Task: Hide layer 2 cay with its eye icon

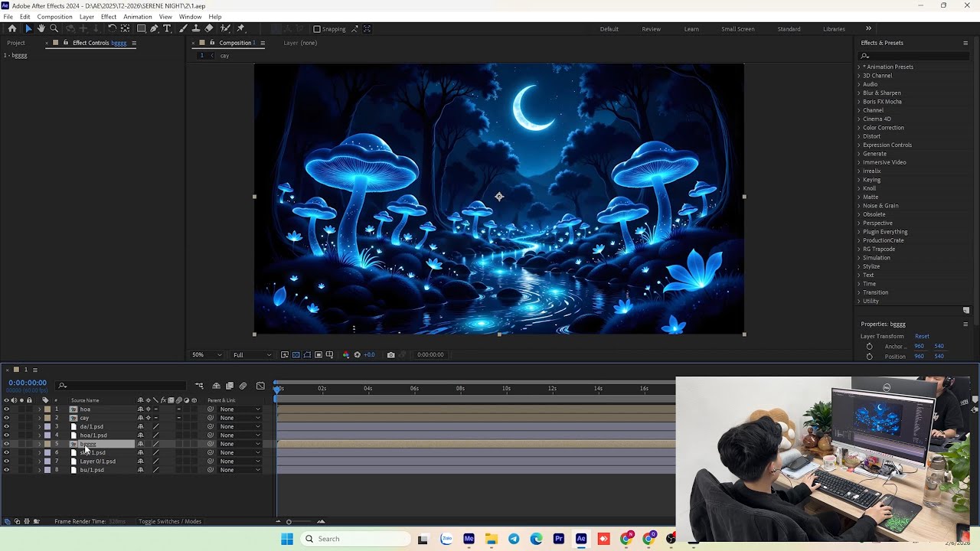Action: pos(6,418)
